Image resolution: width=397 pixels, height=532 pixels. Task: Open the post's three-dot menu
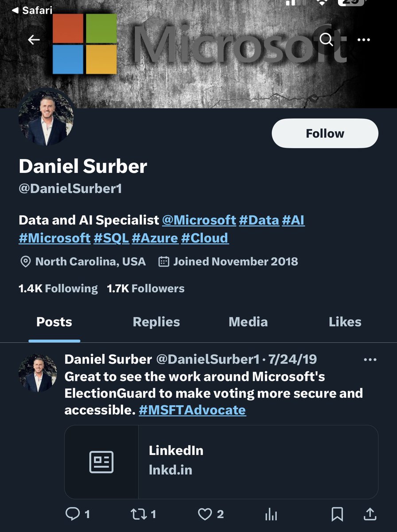coord(370,360)
